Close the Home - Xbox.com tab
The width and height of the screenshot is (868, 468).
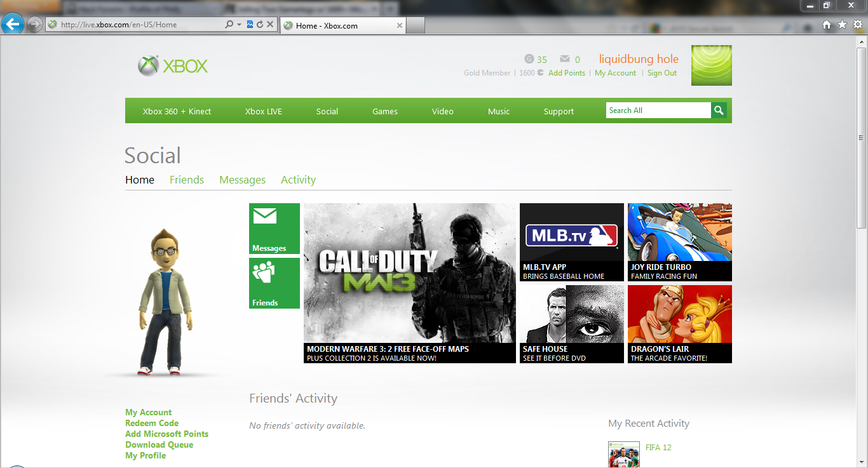[400, 25]
